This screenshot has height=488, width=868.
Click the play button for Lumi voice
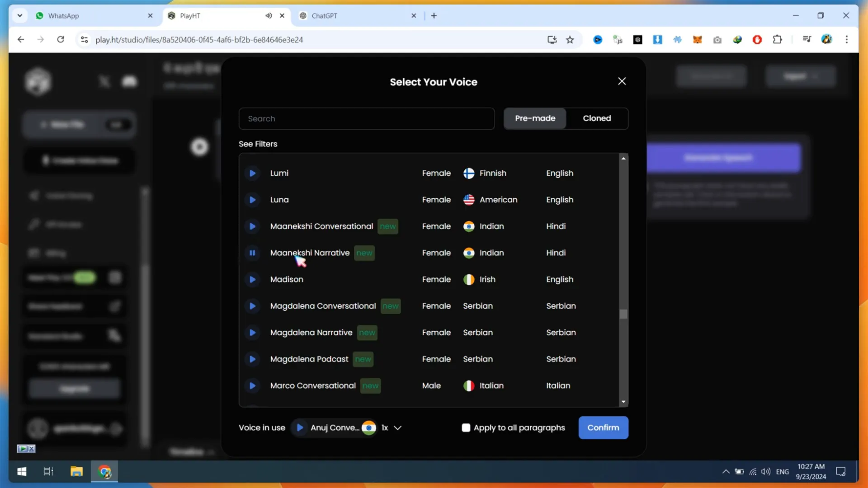pyautogui.click(x=252, y=173)
